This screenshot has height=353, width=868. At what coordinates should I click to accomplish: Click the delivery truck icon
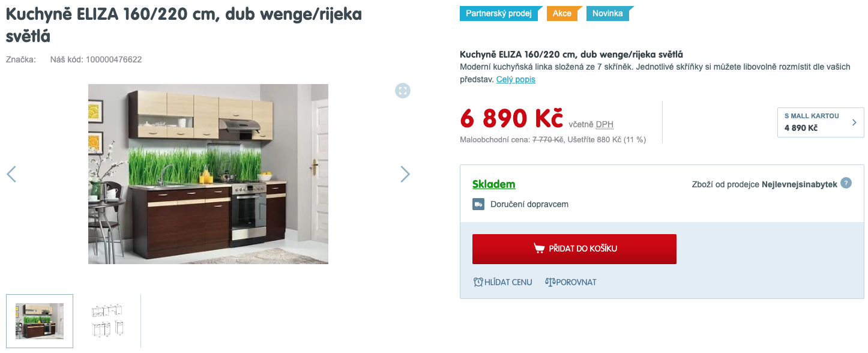point(478,204)
